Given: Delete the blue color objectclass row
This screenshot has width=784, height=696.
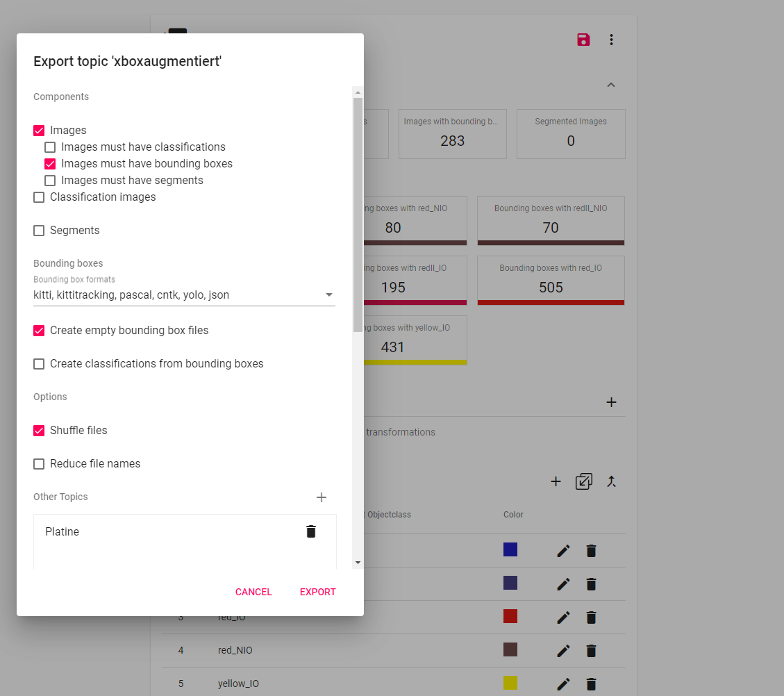Looking at the screenshot, I should tap(591, 551).
